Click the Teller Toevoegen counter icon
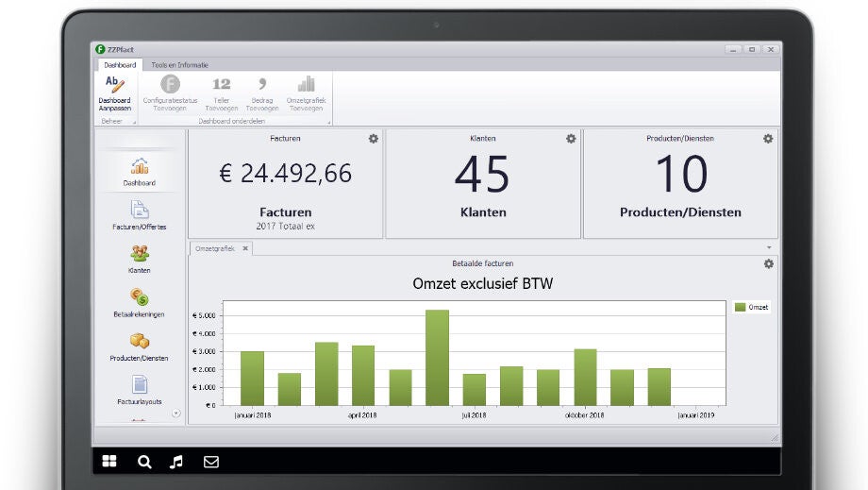The height and width of the screenshot is (490, 868). 222,85
